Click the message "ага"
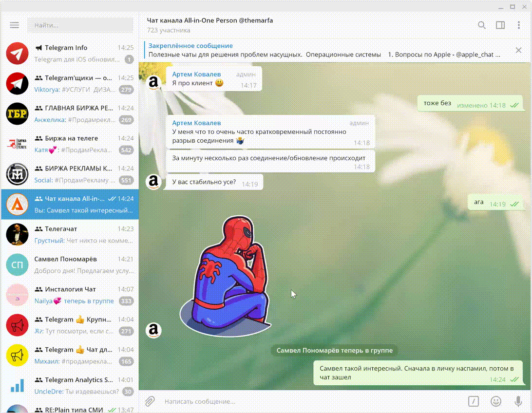 (x=495, y=203)
